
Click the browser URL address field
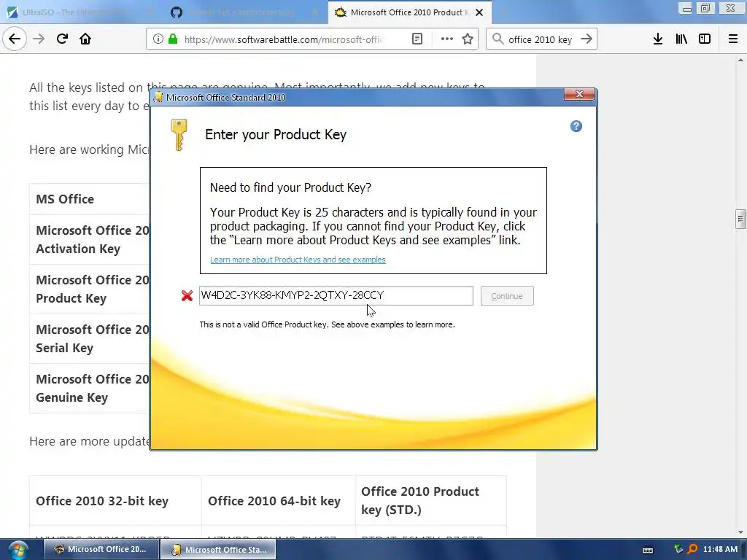pos(284,39)
